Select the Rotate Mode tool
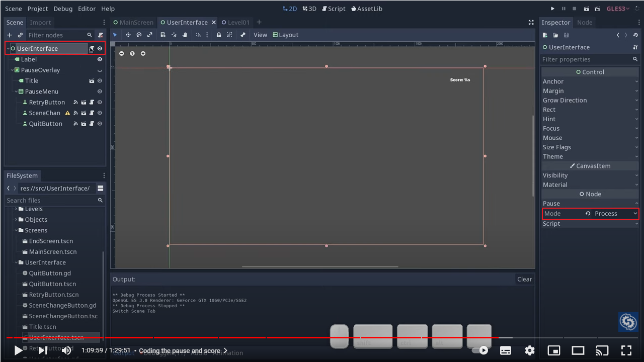This screenshot has width=644, height=362. click(139, 35)
